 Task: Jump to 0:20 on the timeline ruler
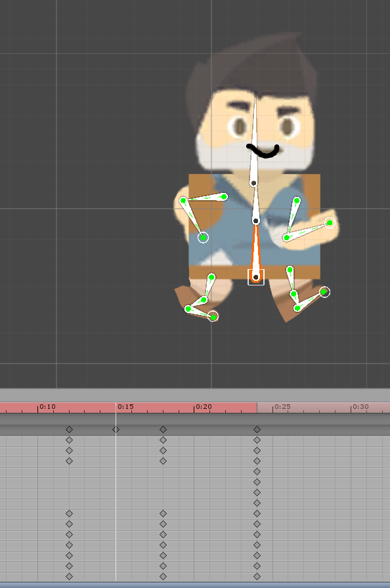click(x=204, y=407)
